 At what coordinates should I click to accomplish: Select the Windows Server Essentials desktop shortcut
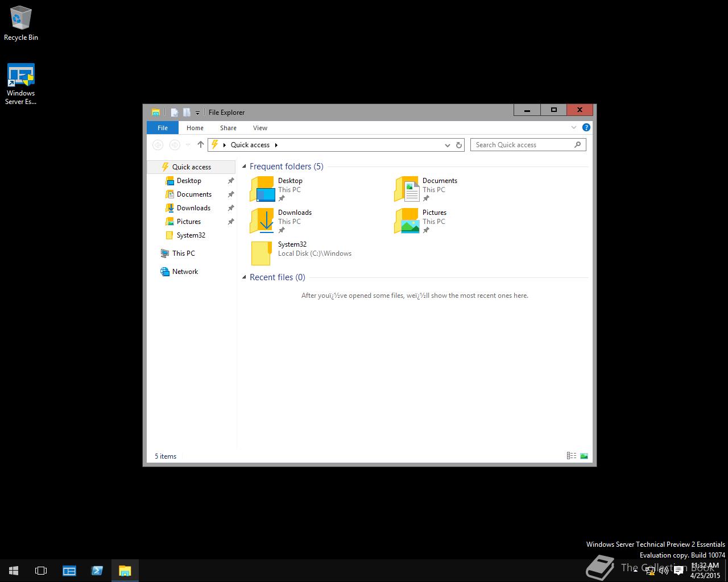click(x=21, y=84)
